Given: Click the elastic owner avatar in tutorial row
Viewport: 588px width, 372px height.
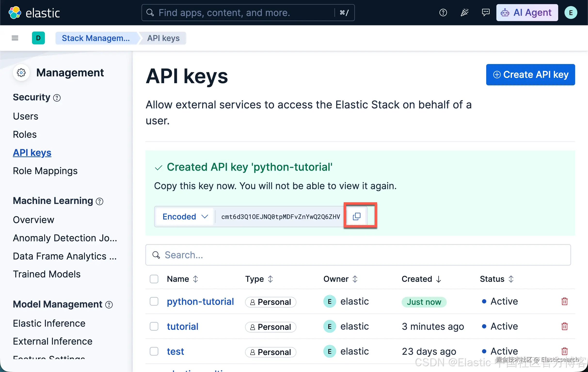Looking at the screenshot, I should [x=329, y=326].
